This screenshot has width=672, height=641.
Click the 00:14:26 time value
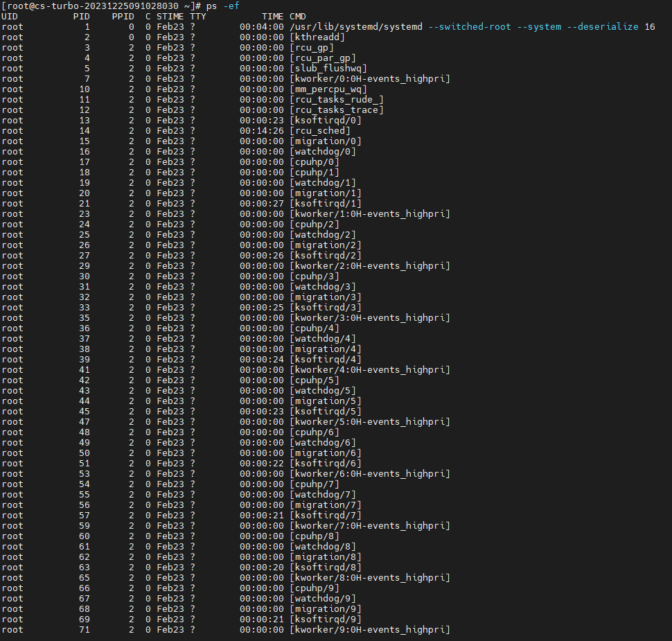261,130
